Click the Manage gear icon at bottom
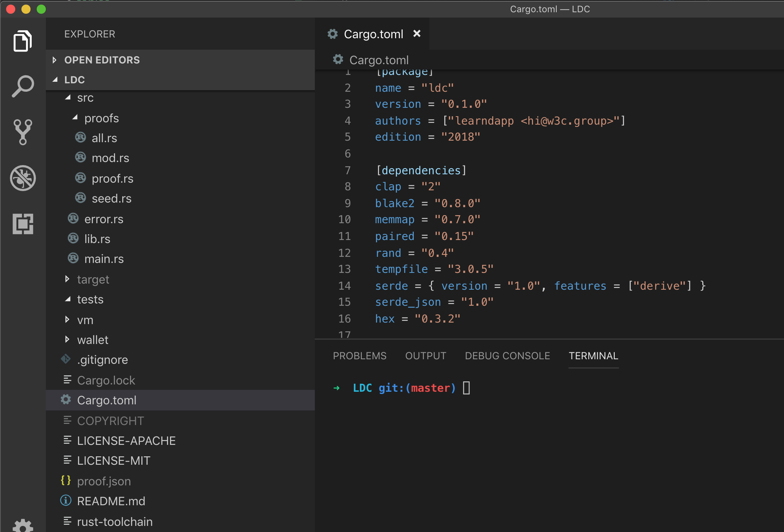The width and height of the screenshot is (784, 532). tap(23, 526)
